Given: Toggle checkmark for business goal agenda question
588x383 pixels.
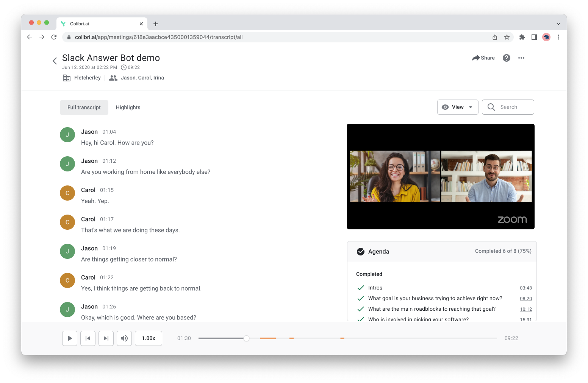Looking at the screenshot, I should click(x=361, y=298).
